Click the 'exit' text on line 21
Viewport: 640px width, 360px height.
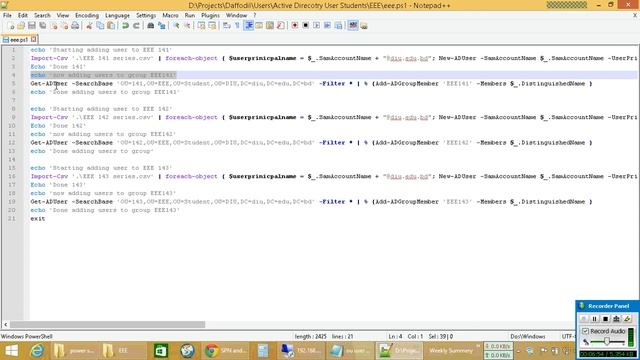tap(38, 219)
